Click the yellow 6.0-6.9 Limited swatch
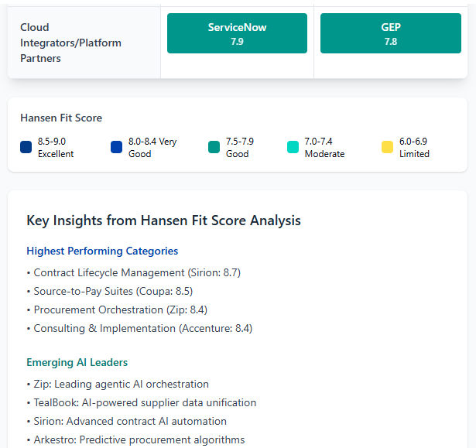Viewport: 476px width, 448px height. (x=387, y=147)
